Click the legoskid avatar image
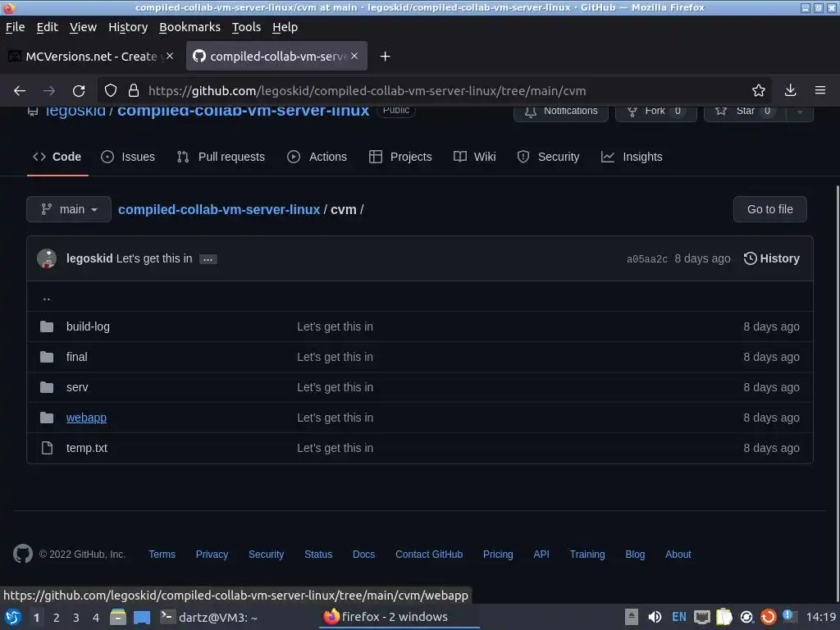The width and height of the screenshot is (840, 630). coord(47,258)
